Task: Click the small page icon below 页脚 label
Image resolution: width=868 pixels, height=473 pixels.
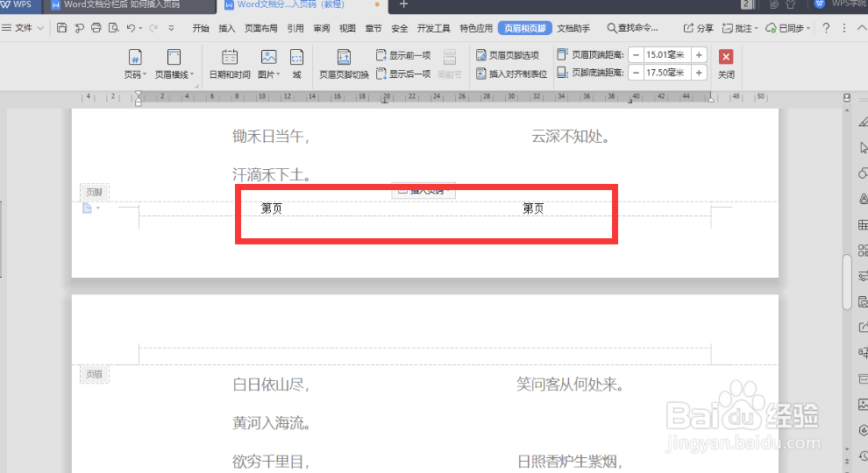Action: [x=88, y=208]
